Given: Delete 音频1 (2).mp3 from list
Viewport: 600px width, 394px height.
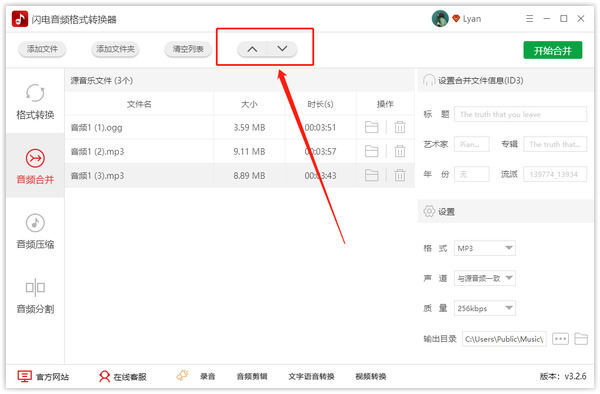Looking at the screenshot, I should click(400, 151).
